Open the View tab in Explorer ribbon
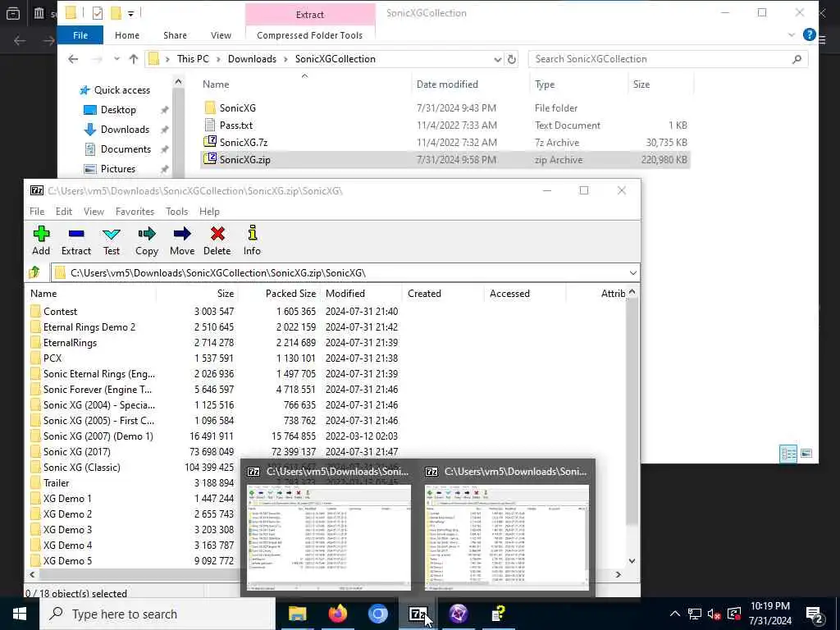The width and height of the screenshot is (840, 630). click(x=221, y=35)
